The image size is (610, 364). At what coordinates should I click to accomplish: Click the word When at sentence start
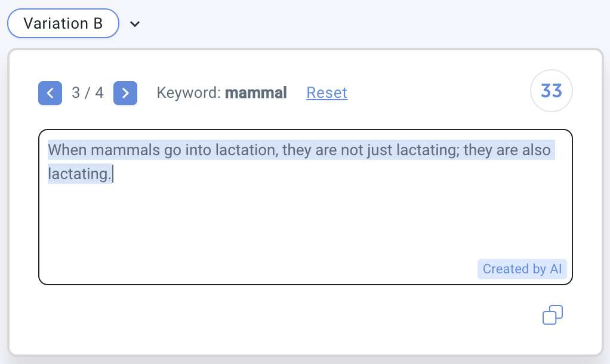tap(67, 150)
